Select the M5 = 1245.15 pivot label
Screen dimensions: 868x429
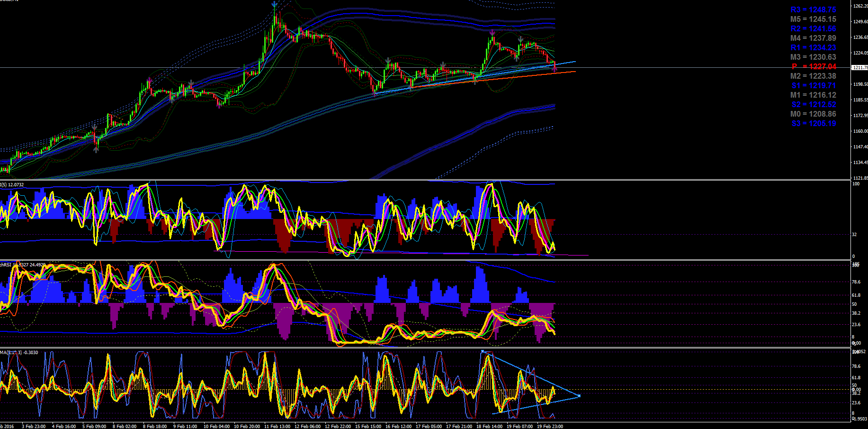[x=813, y=19]
